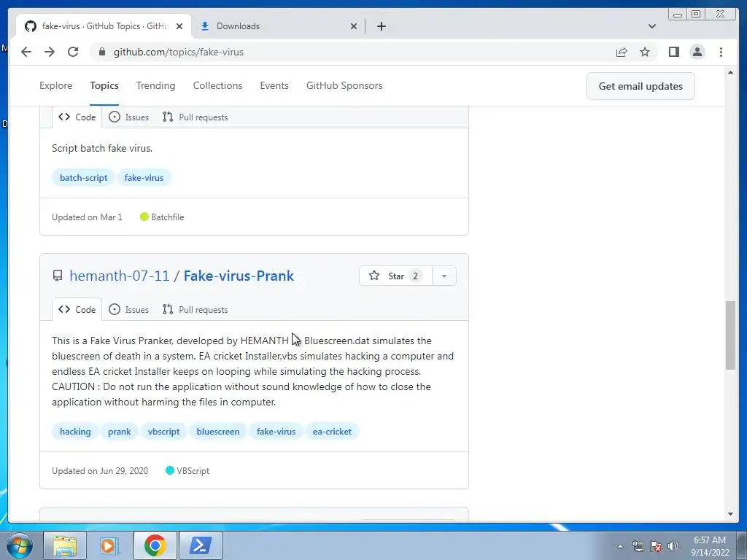Open network status tray icon
Screen dimensions: 747x560
[x=638, y=546]
